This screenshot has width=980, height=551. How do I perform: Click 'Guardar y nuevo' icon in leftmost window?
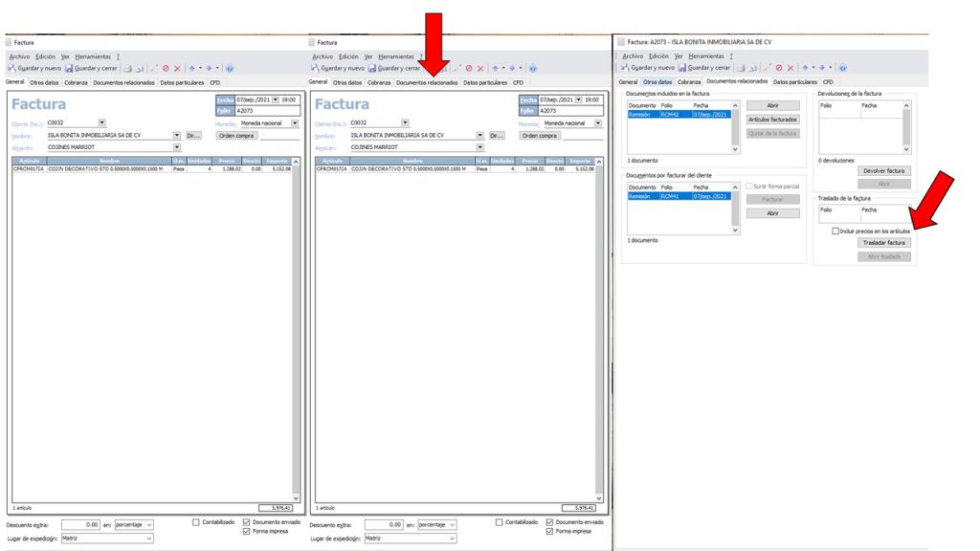click(x=11, y=68)
